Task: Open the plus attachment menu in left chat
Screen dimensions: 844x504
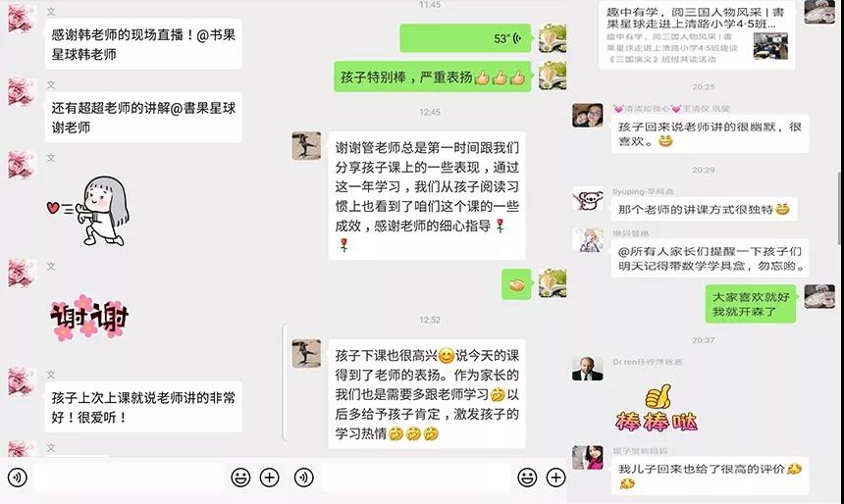Action: (x=269, y=478)
